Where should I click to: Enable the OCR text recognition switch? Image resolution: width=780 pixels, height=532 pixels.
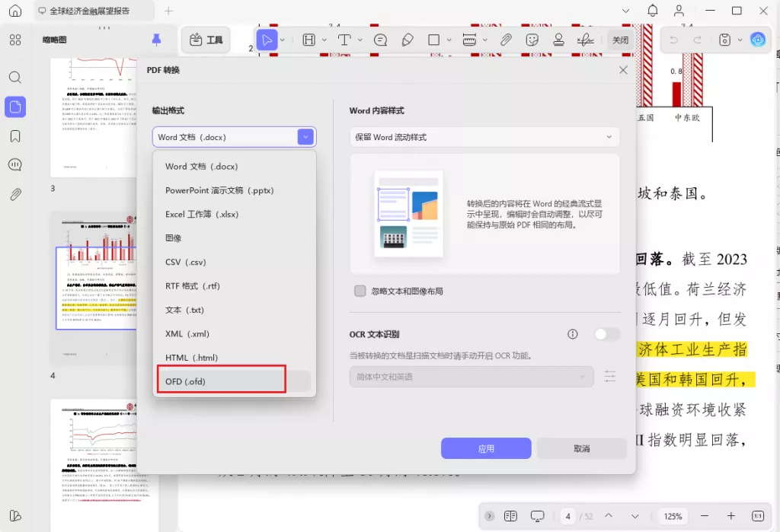coord(607,334)
